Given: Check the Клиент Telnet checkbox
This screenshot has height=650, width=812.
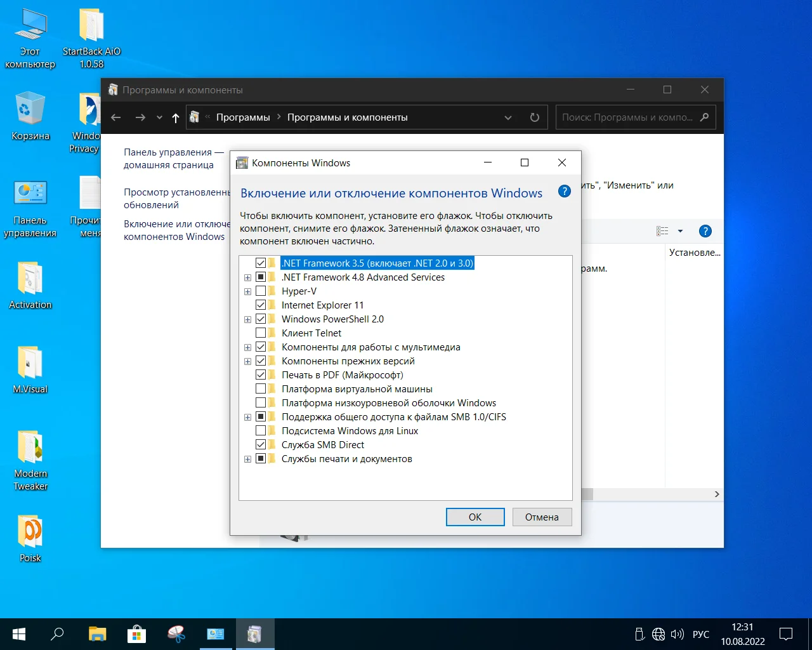Looking at the screenshot, I should [x=261, y=333].
